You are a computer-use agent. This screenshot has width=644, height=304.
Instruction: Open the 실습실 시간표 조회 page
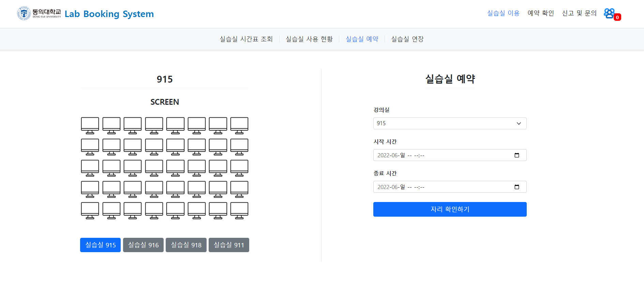click(x=246, y=39)
